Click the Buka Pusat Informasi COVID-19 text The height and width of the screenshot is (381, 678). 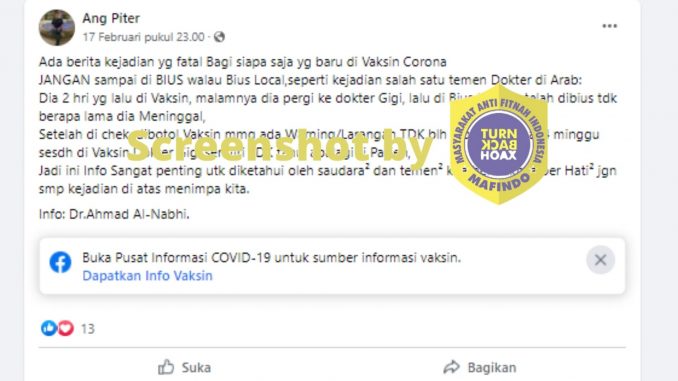[x=272, y=258]
